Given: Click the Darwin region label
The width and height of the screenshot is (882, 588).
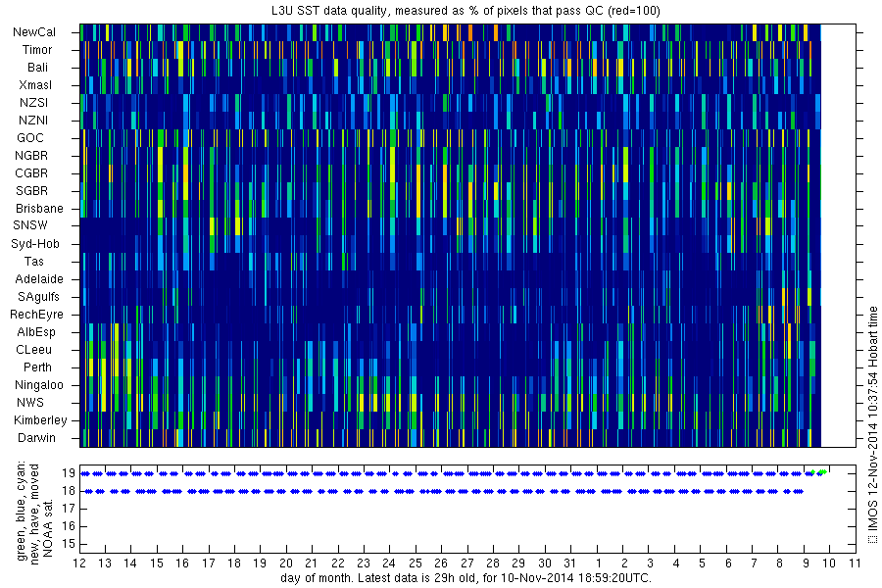Looking at the screenshot, I should 36,438.
